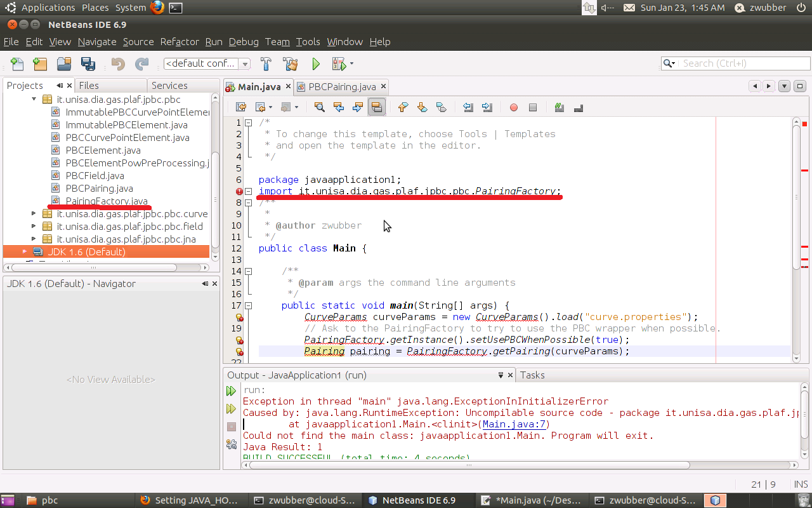Toggle the Highlight Search button in editor toolbar

coord(377,107)
